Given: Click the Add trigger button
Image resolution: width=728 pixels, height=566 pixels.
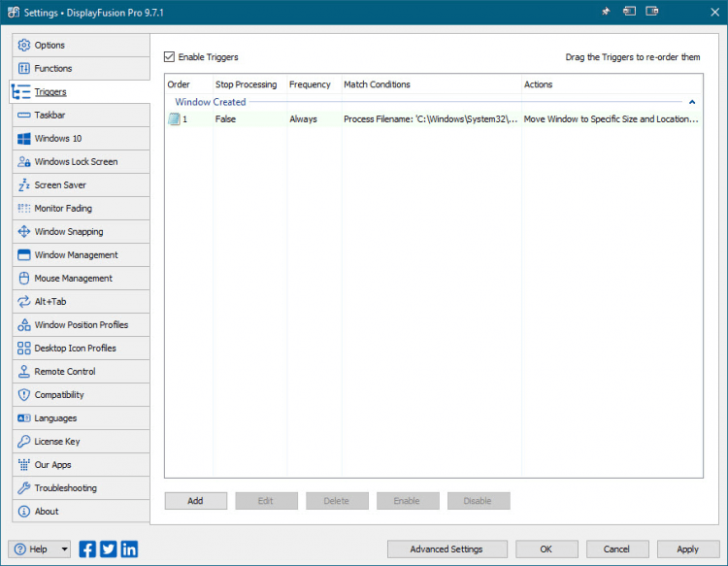Looking at the screenshot, I should [195, 501].
